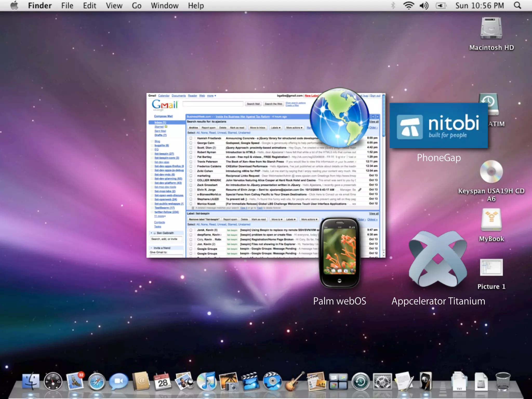Open the Window menu in menu bar
Image resolution: width=532 pixels, height=399 pixels.
pos(165,5)
